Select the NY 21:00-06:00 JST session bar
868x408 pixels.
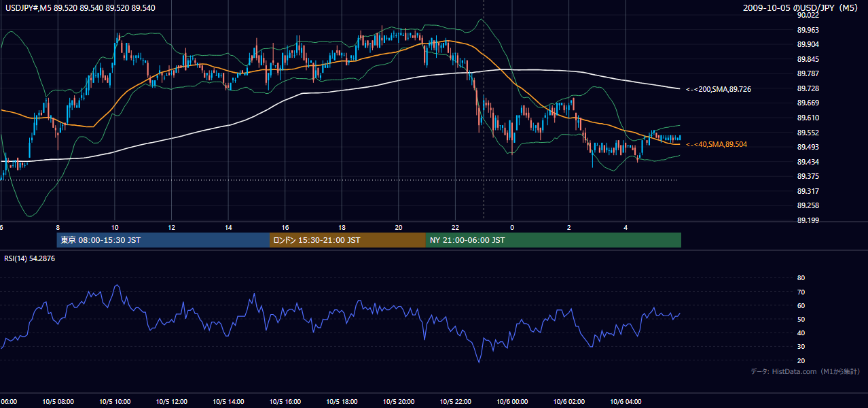click(554, 240)
